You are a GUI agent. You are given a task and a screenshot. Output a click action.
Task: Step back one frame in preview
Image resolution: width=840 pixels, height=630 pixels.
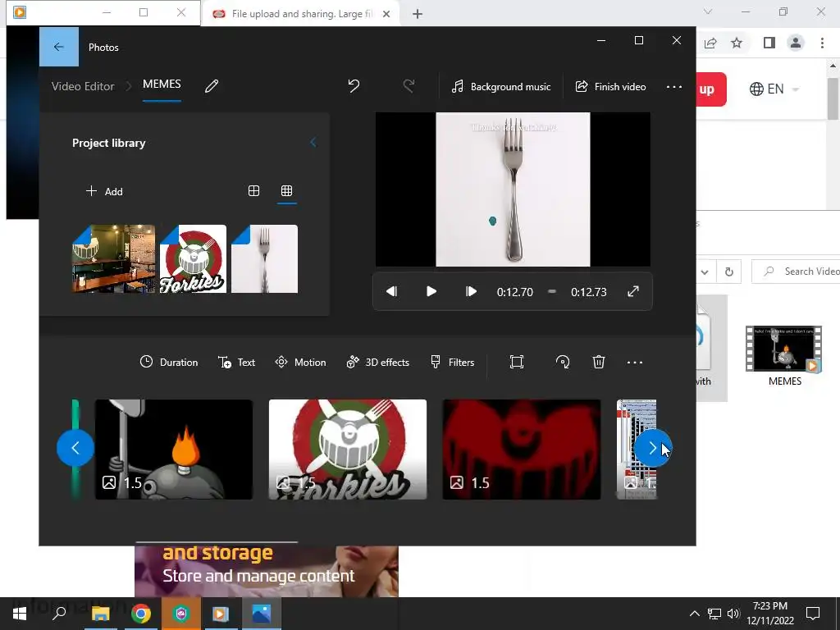pyautogui.click(x=391, y=291)
